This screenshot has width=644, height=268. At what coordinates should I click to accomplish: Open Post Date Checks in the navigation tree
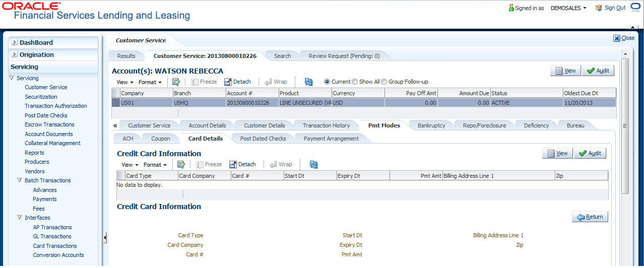pos(46,115)
